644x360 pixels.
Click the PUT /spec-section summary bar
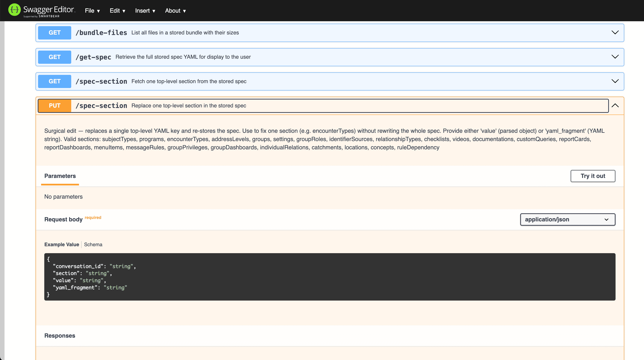click(375, 106)
